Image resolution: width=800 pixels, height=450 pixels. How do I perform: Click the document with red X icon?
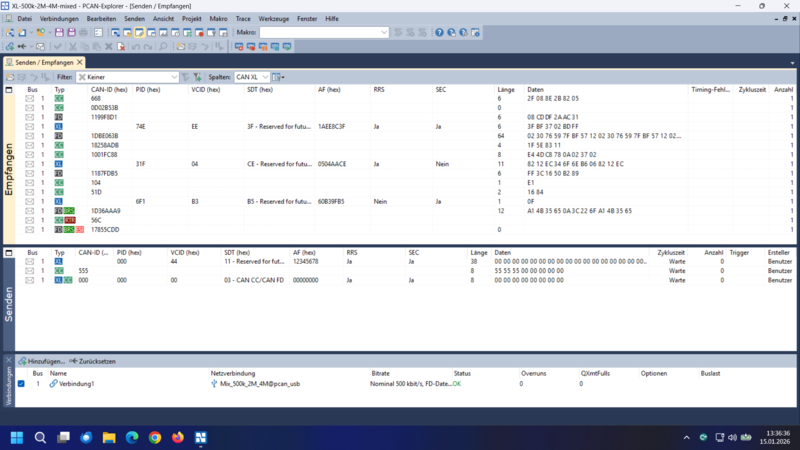pyautogui.click(x=121, y=46)
